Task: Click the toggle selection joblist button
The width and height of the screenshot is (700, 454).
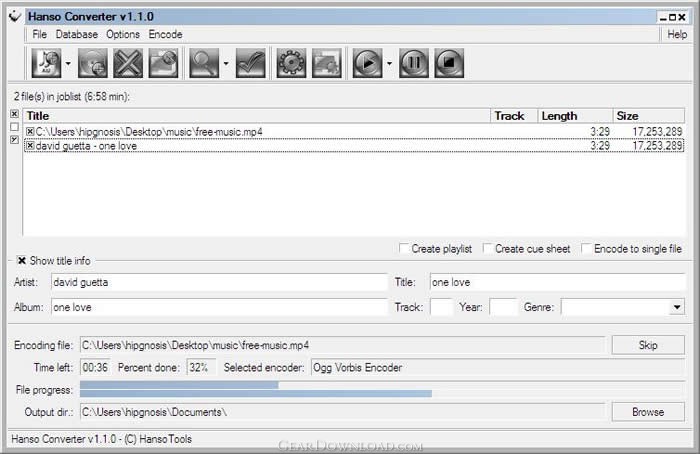Action: (x=14, y=140)
